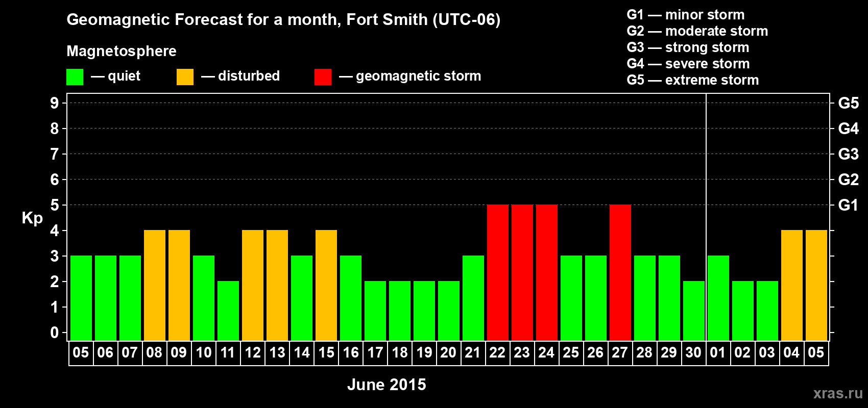Click the date label 02 on the axis
Image resolution: width=868 pixels, height=408 pixels.
pos(743,353)
